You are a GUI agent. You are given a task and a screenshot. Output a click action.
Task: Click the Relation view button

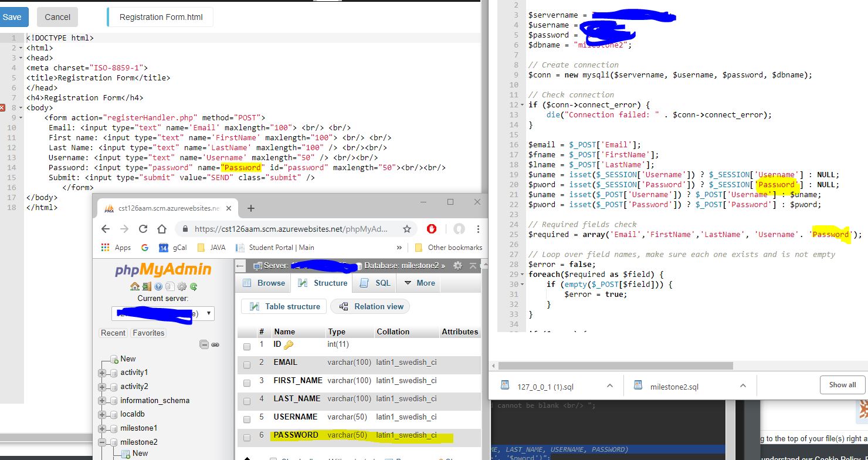(x=371, y=306)
